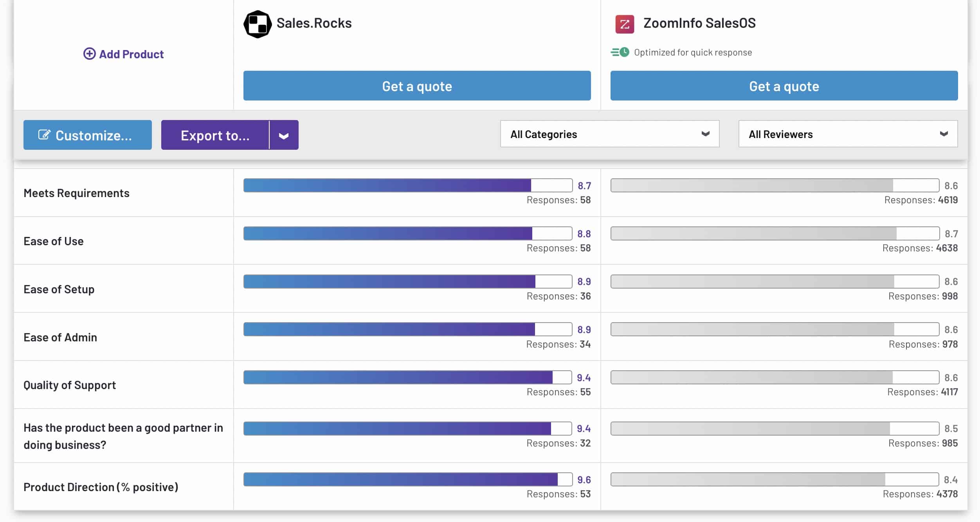Open the Export to dropdown arrow
Screen dimensions: 980x522
click(284, 135)
